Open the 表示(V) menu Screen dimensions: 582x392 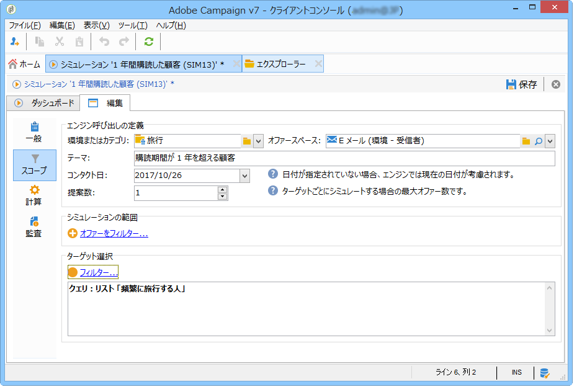pyautogui.click(x=97, y=25)
